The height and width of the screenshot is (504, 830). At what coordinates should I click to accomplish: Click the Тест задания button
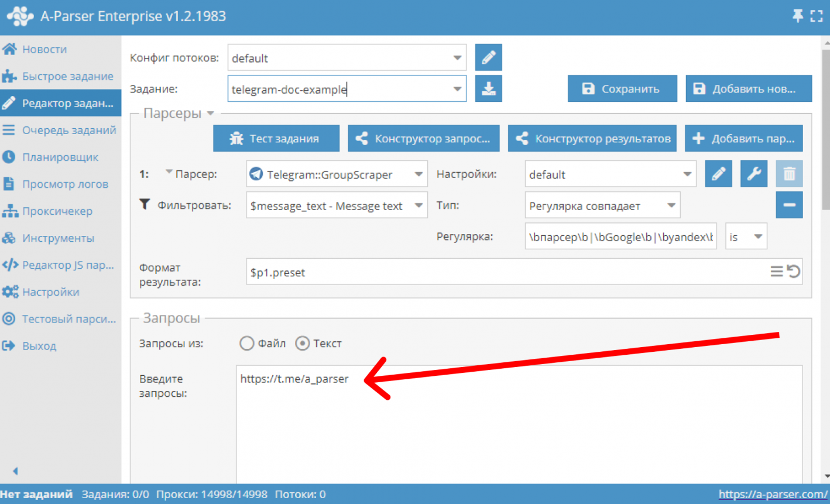pyautogui.click(x=276, y=138)
